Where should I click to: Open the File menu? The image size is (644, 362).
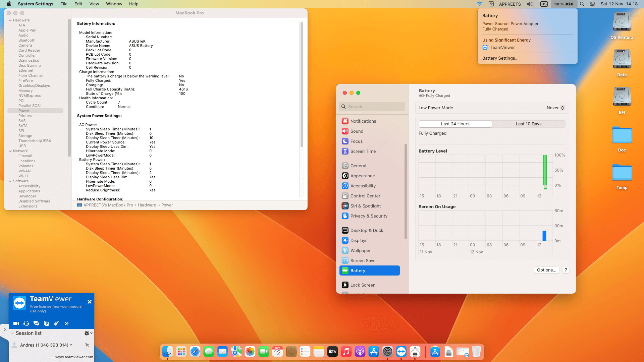click(64, 4)
